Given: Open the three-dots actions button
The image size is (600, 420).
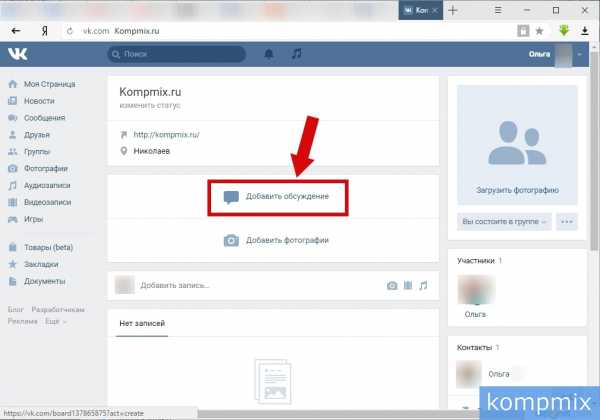Looking at the screenshot, I should coord(567,221).
